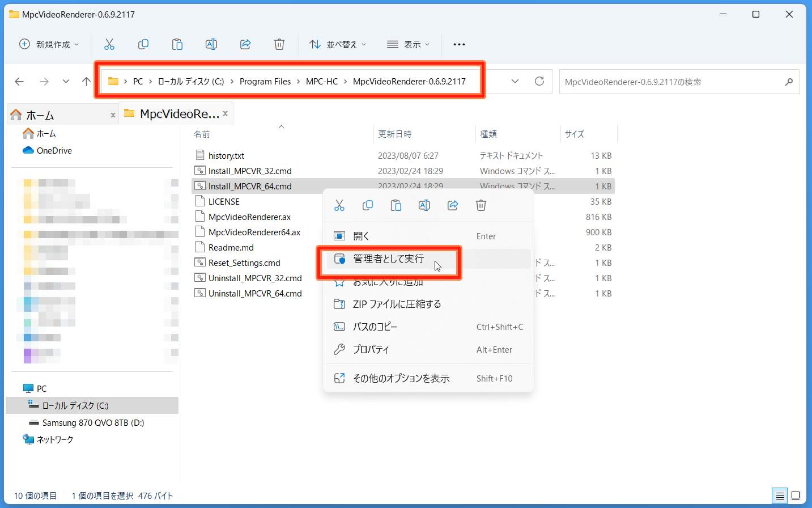Close the ホーム tab
The width and height of the screenshot is (812, 508).
click(113, 115)
